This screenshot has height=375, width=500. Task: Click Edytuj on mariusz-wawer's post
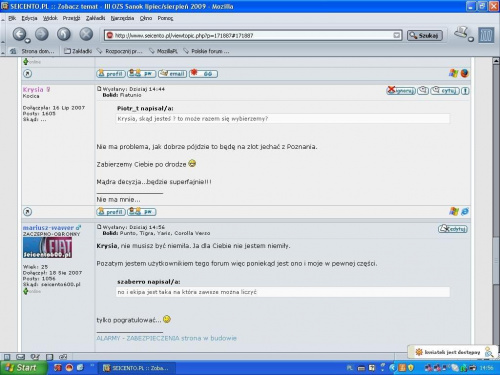(453, 229)
